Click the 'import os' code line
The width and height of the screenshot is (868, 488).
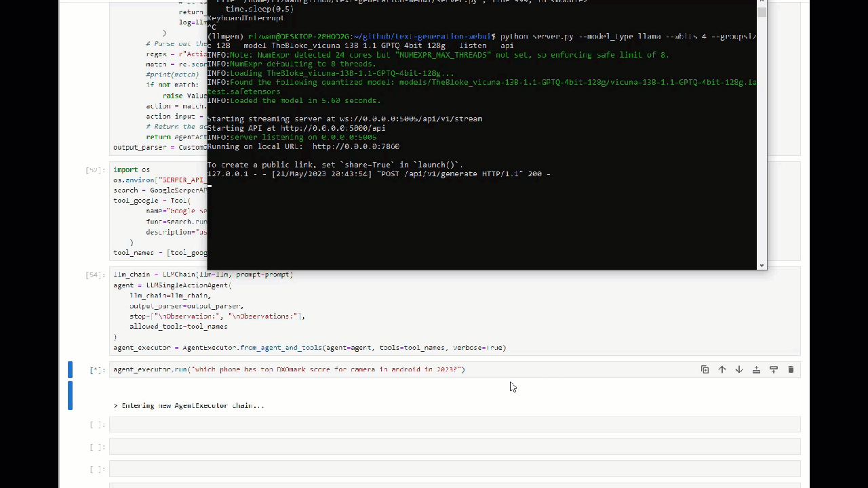pos(132,169)
